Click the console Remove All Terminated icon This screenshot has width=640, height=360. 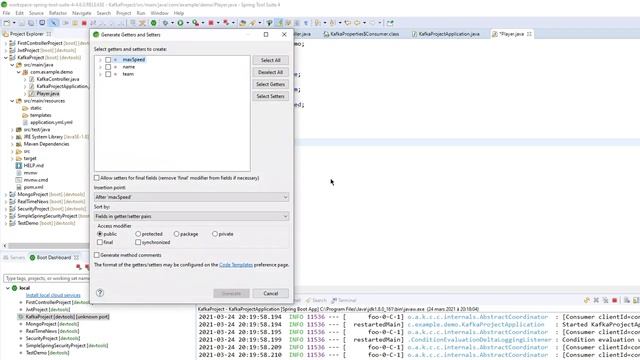[605, 300]
